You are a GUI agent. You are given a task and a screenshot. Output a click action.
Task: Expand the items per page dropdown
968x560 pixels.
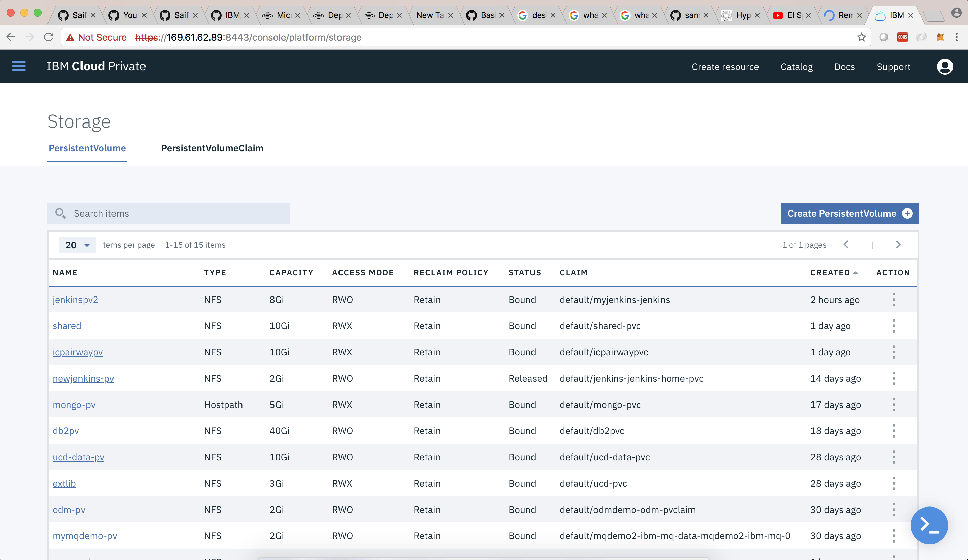click(77, 245)
